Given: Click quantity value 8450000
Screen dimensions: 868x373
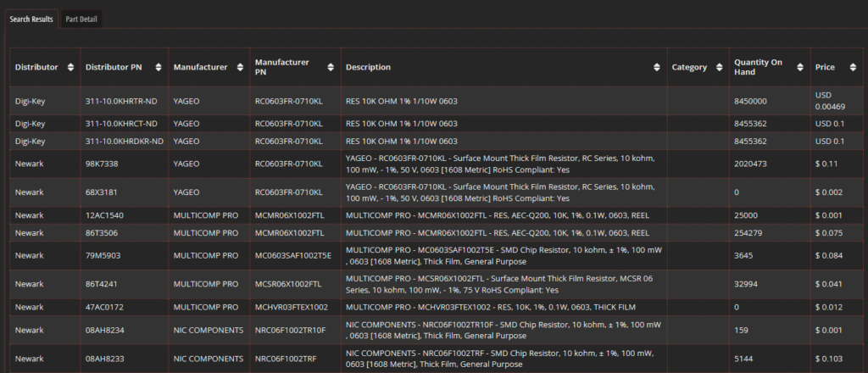Looking at the screenshot, I should [750, 101].
